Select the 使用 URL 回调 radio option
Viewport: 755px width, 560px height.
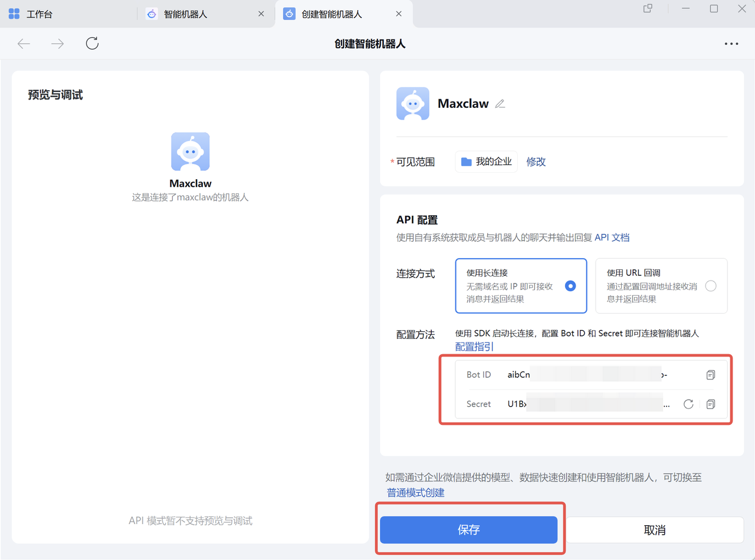pyautogui.click(x=711, y=286)
